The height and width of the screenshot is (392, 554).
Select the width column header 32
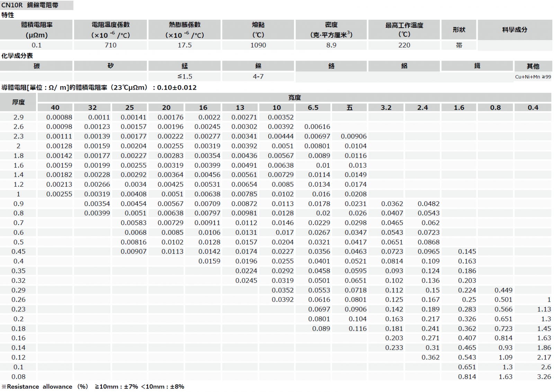[92, 107]
